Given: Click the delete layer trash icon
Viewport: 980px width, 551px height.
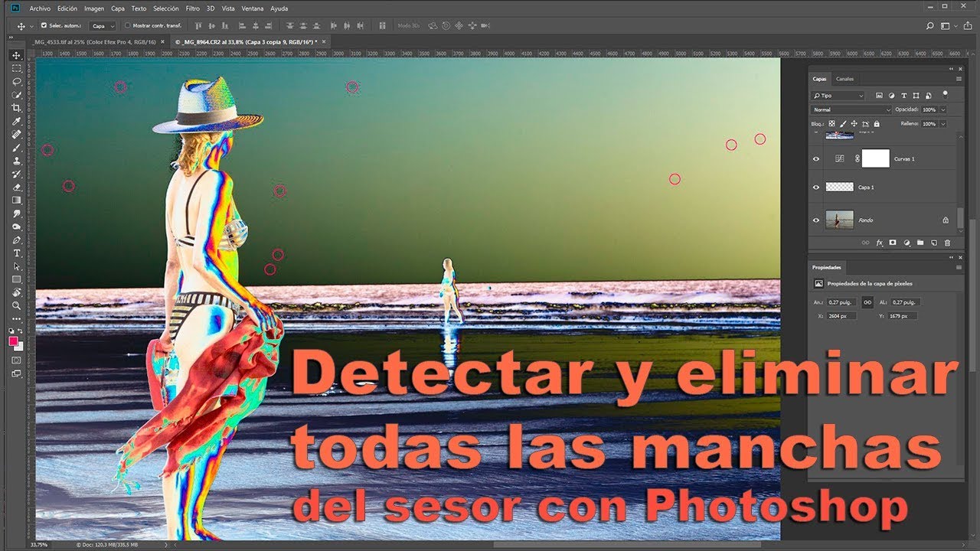Looking at the screenshot, I should (x=947, y=243).
